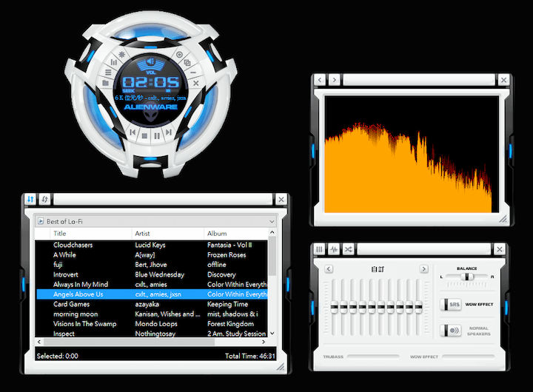This screenshot has width=533, height=392.
Task: Click album Forest Kingdom in playlist
Action: pos(230,324)
